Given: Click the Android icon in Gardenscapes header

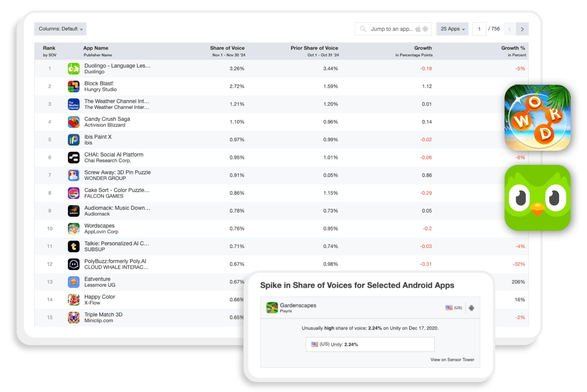Looking at the screenshot, I should (x=471, y=308).
